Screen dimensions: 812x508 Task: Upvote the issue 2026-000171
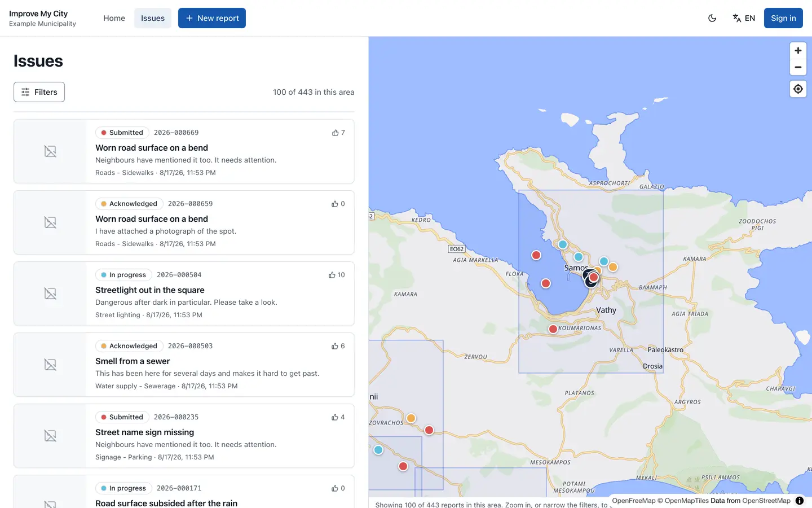tap(338, 488)
